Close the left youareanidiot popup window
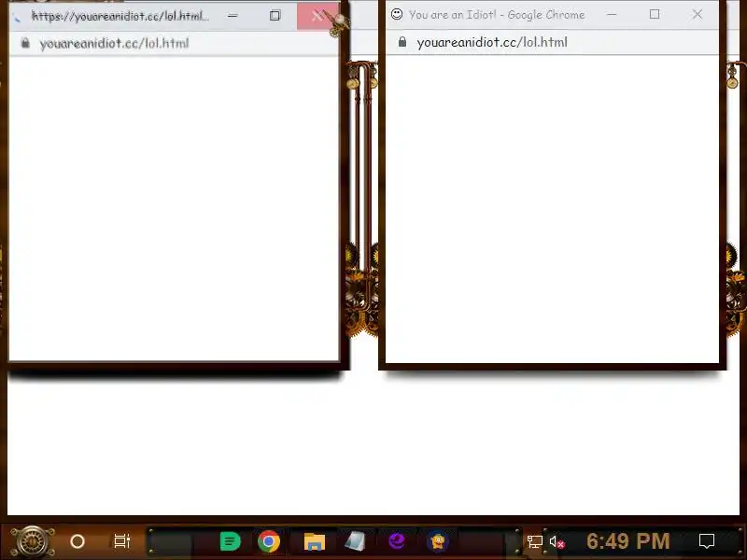This screenshot has width=747, height=560. click(317, 16)
